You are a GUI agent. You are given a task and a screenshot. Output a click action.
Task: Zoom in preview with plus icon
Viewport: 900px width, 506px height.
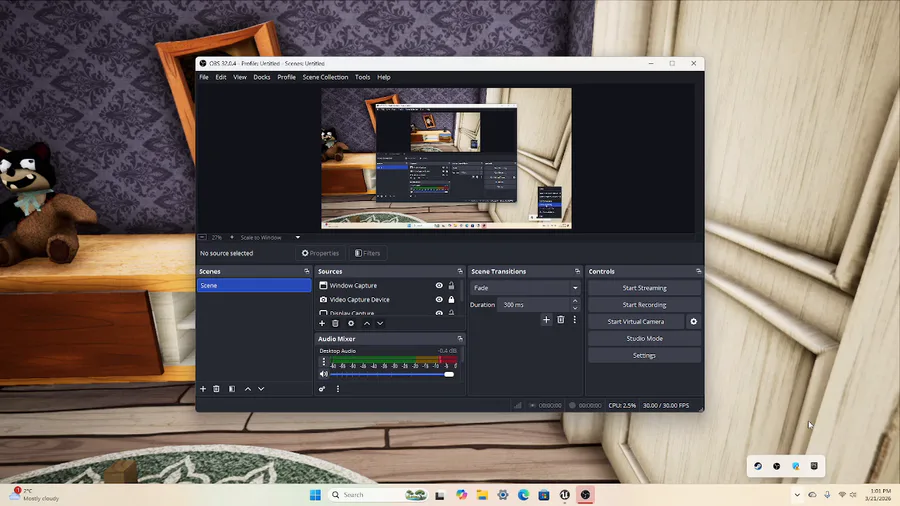point(232,237)
